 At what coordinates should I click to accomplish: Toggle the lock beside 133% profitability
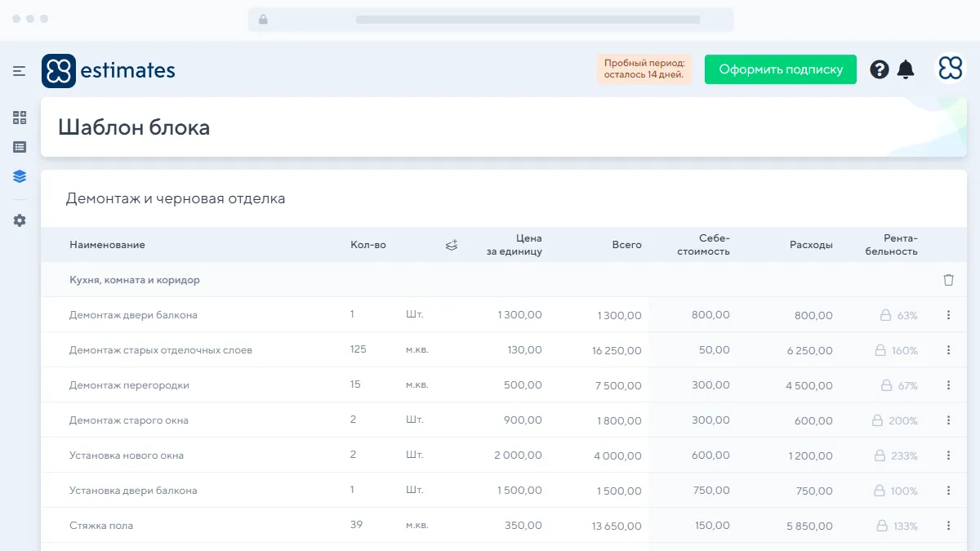click(882, 526)
